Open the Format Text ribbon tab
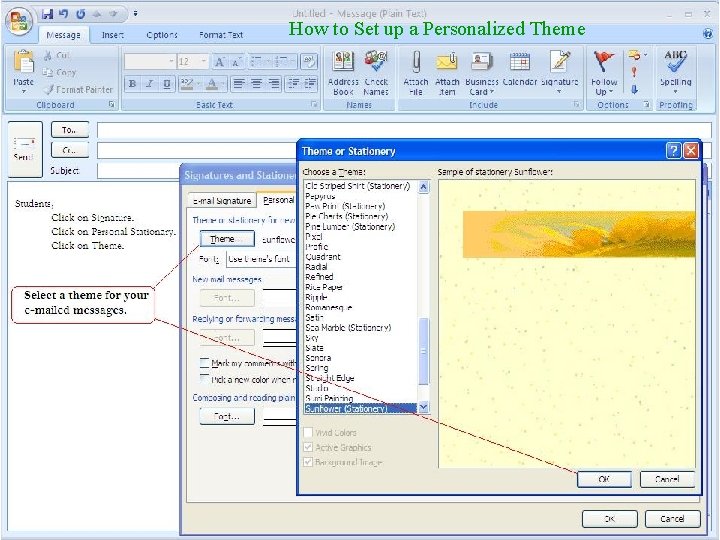Image resolution: width=720 pixels, height=540 pixels. pyautogui.click(x=221, y=35)
